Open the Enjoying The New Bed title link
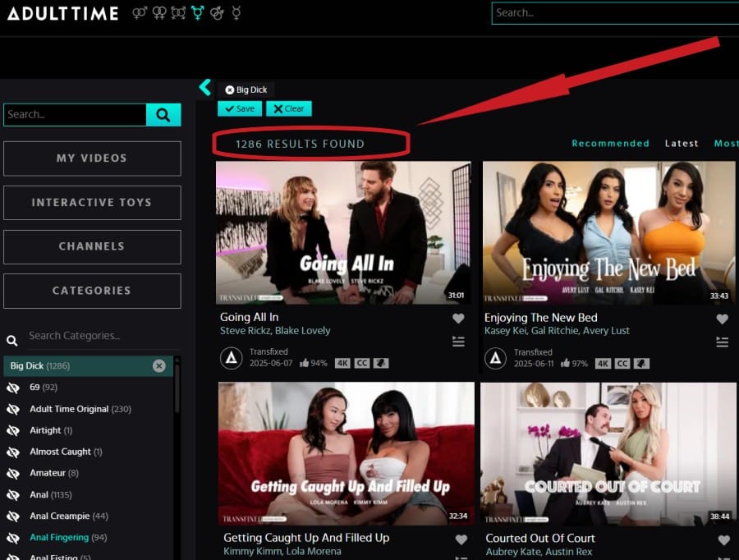 [540, 318]
